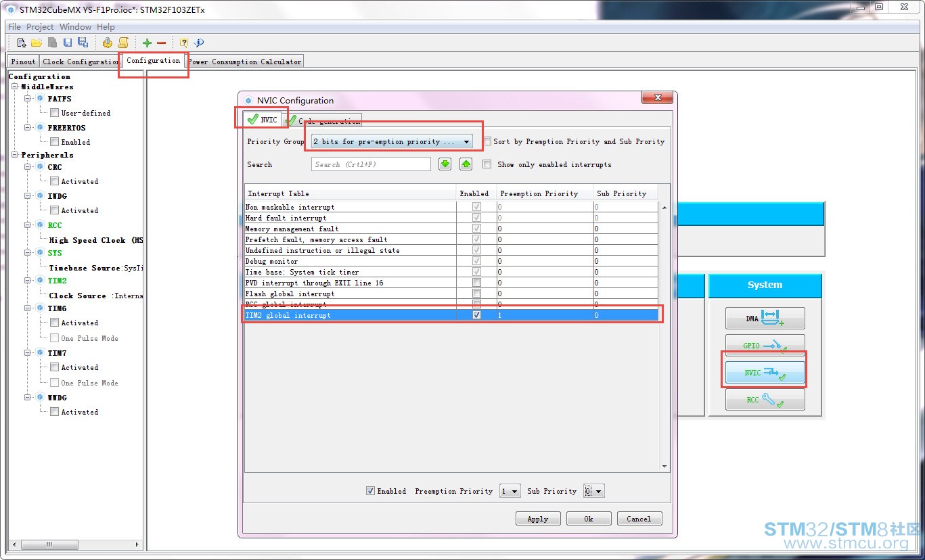Collapse the TIM7 tree node
Viewport: 925px width, 560px height.
(28, 352)
